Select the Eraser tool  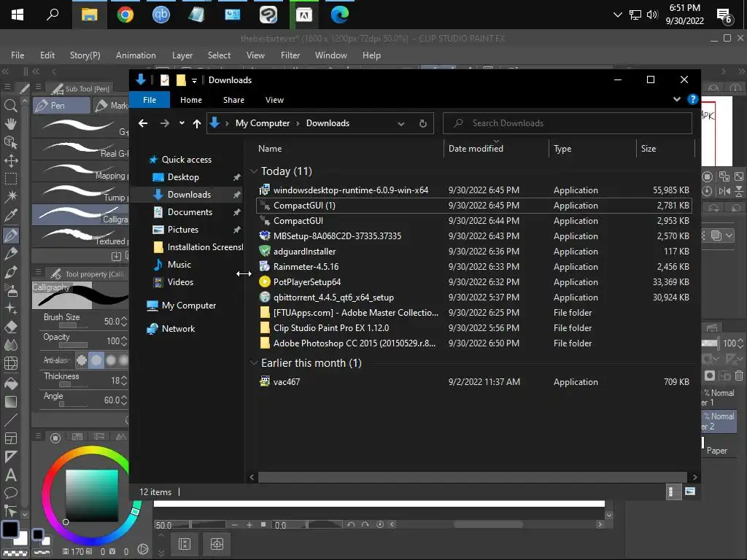pos(10,327)
